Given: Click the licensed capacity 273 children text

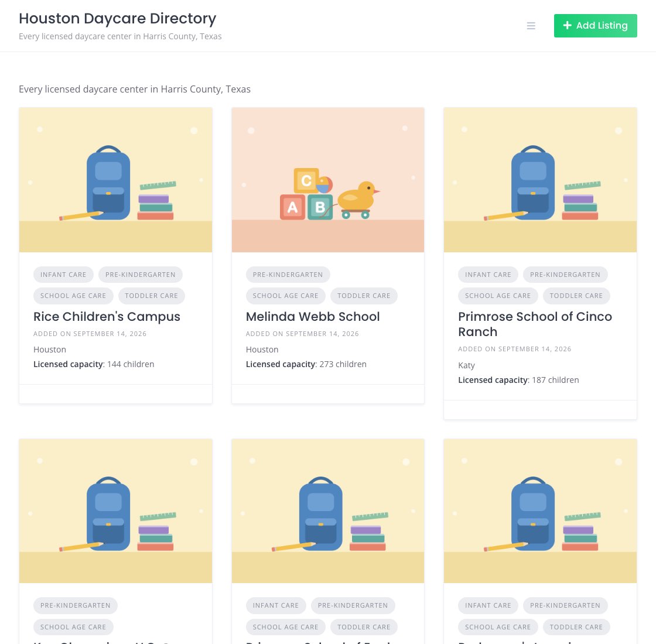Looking at the screenshot, I should pyautogui.click(x=306, y=364).
